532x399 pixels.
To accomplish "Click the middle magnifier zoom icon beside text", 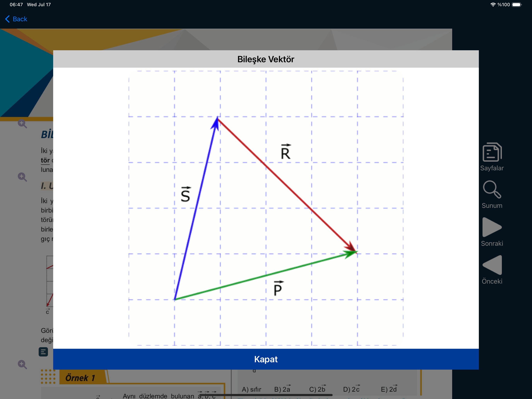I will [22, 177].
